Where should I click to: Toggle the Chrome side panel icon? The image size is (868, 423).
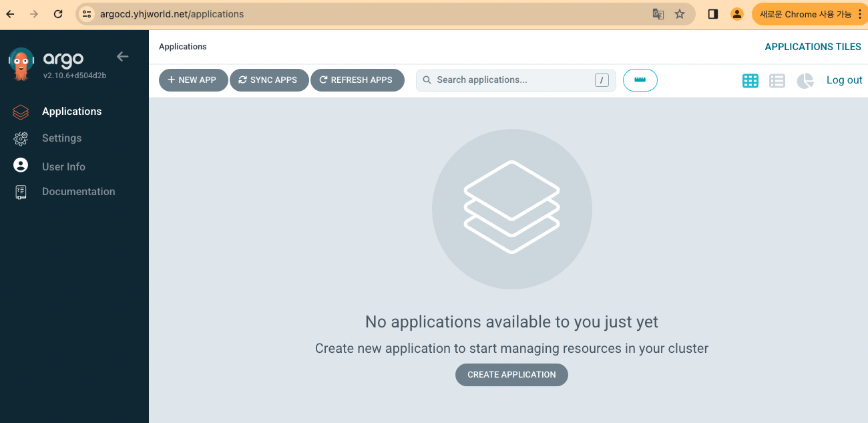[x=713, y=14]
